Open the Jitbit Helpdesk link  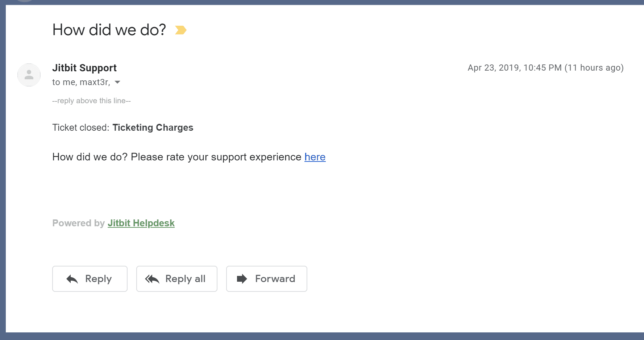[141, 223]
